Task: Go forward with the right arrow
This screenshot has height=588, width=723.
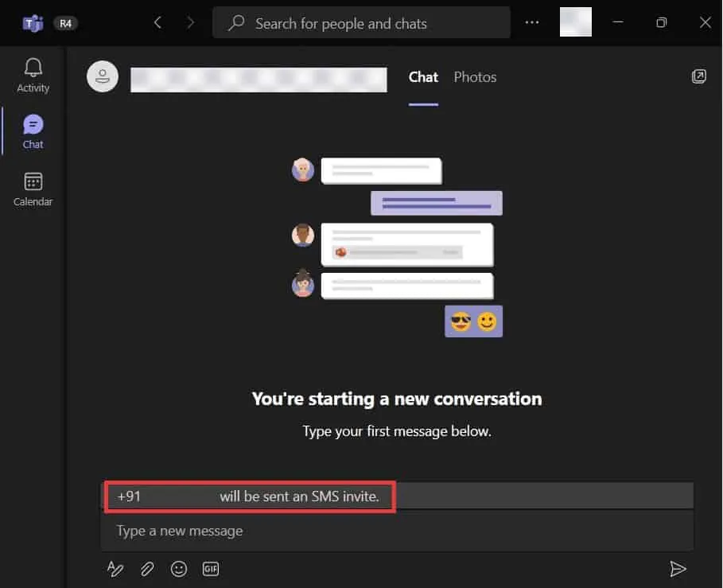Action: click(x=190, y=23)
